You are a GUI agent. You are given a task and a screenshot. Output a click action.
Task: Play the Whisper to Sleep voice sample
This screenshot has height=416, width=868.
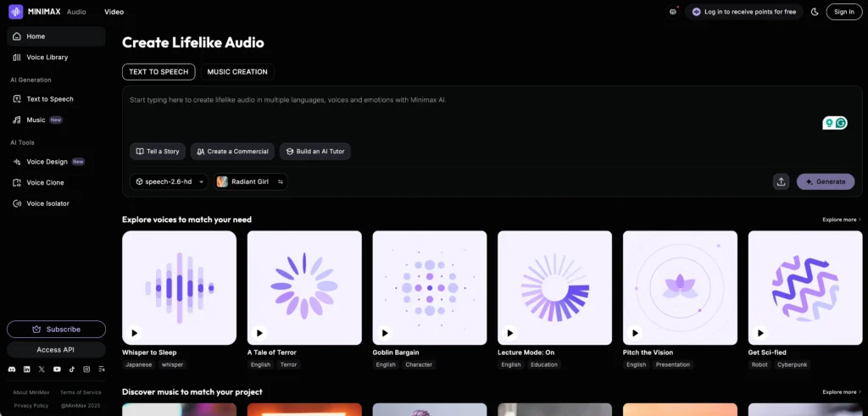(134, 333)
